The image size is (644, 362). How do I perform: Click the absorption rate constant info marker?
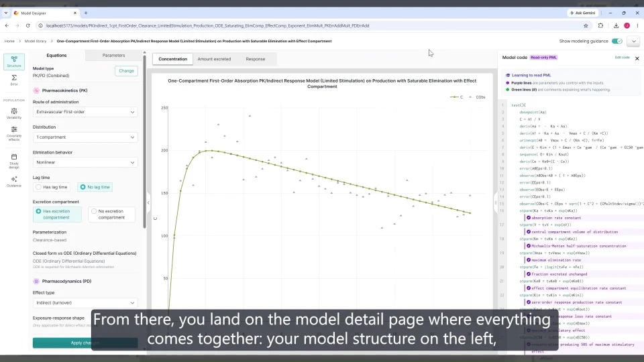(x=529, y=217)
